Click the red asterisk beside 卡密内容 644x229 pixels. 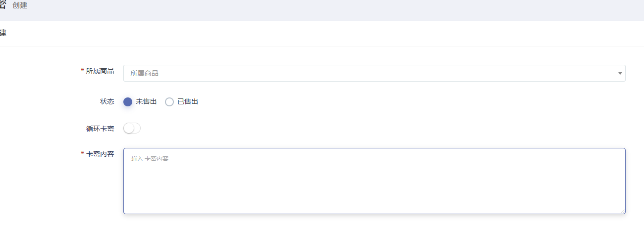(82, 154)
